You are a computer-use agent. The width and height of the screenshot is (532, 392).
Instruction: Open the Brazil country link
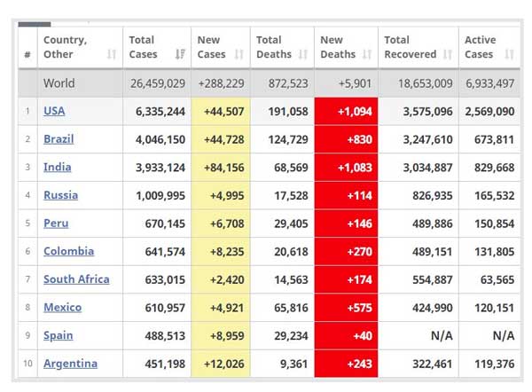59,139
